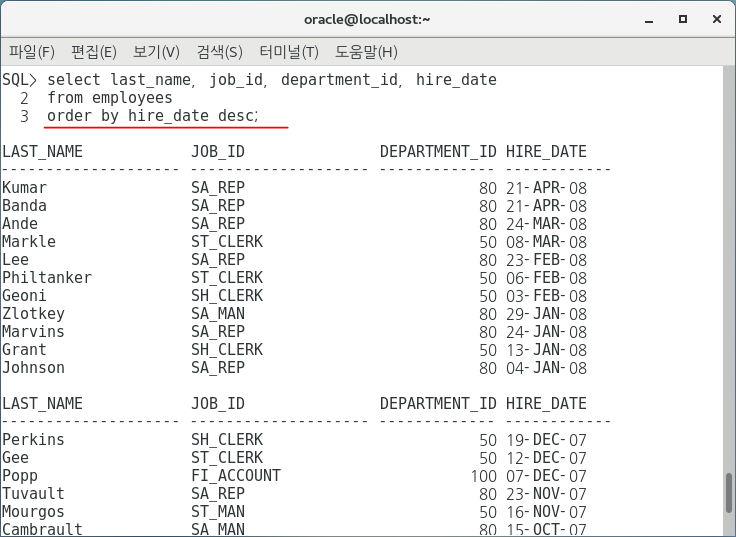Click the 'from employees' query line
This screenshot has height=537, width=736.
point(109,98)
